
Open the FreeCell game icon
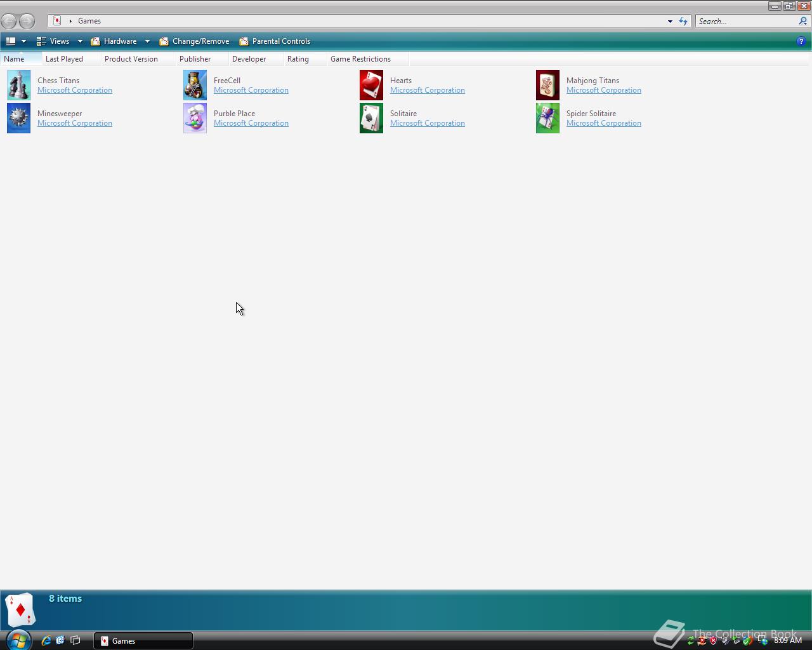tap(195, 85)
